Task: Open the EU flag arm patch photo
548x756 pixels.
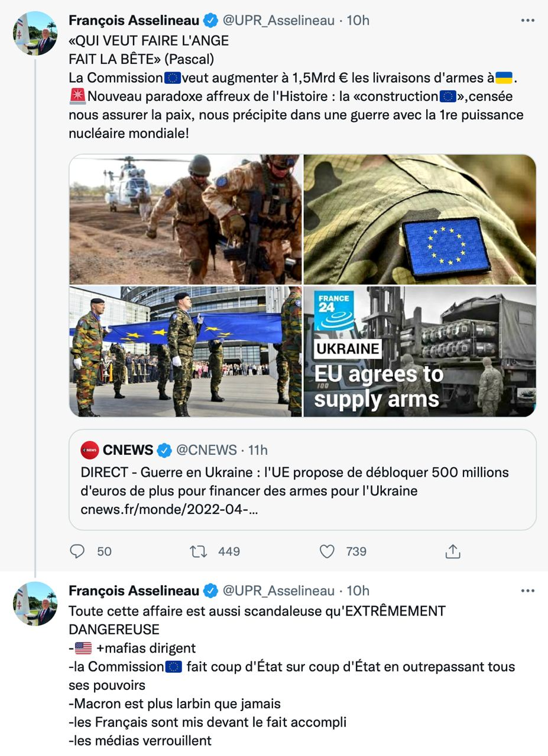Action: point(420,220)
